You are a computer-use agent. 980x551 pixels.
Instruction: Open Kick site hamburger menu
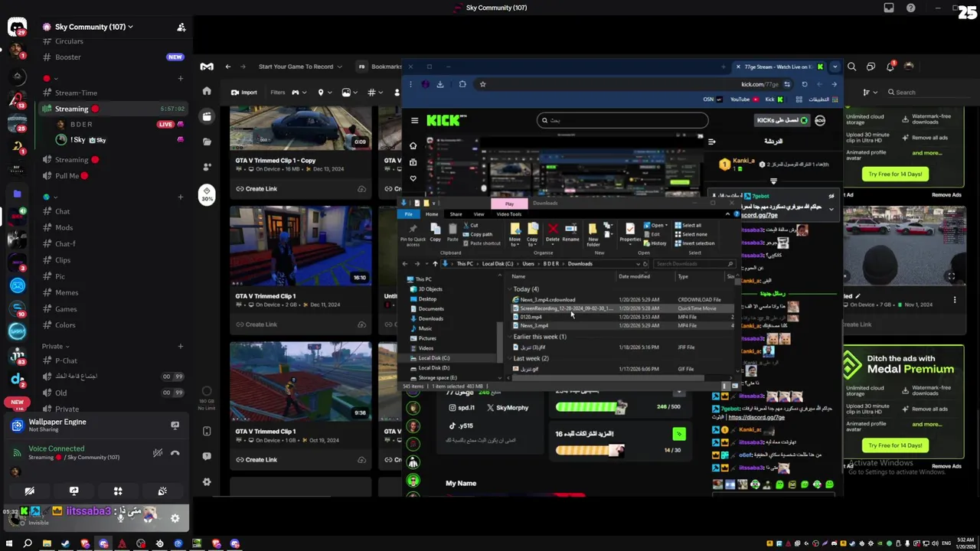[414, 120]
